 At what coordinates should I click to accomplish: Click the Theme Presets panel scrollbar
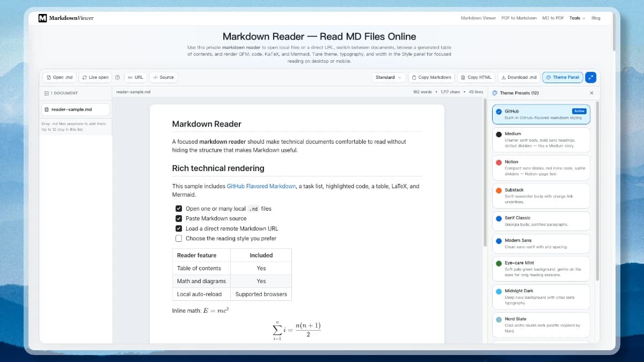pyautogui.click(x=597, y=190)
